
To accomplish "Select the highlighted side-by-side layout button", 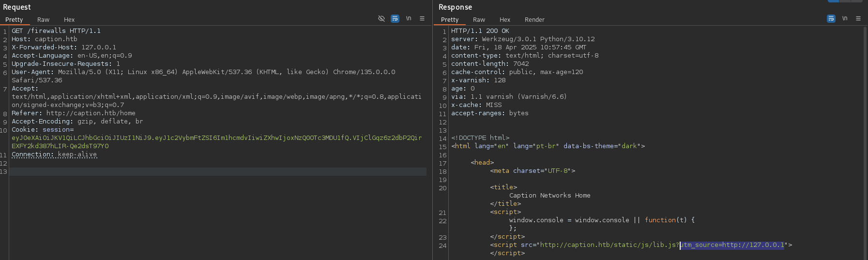I will click(x=833, y=1).
